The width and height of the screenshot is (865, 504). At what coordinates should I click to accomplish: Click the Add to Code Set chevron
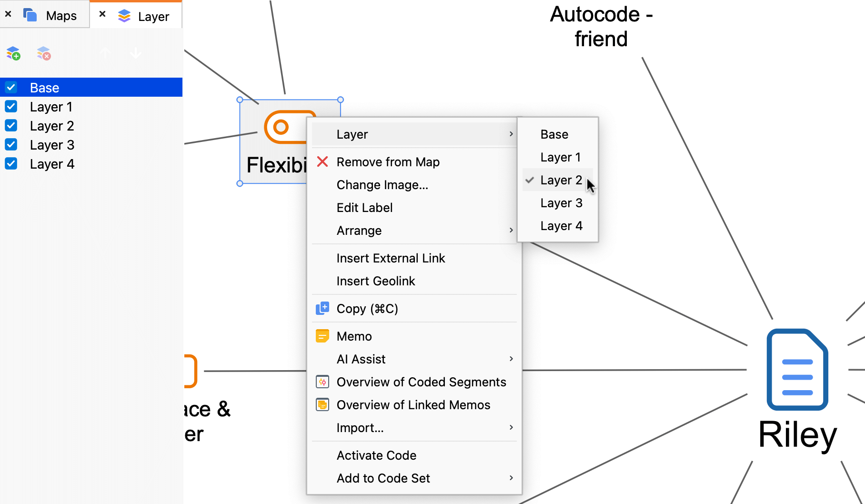click(x=511, y=478)
